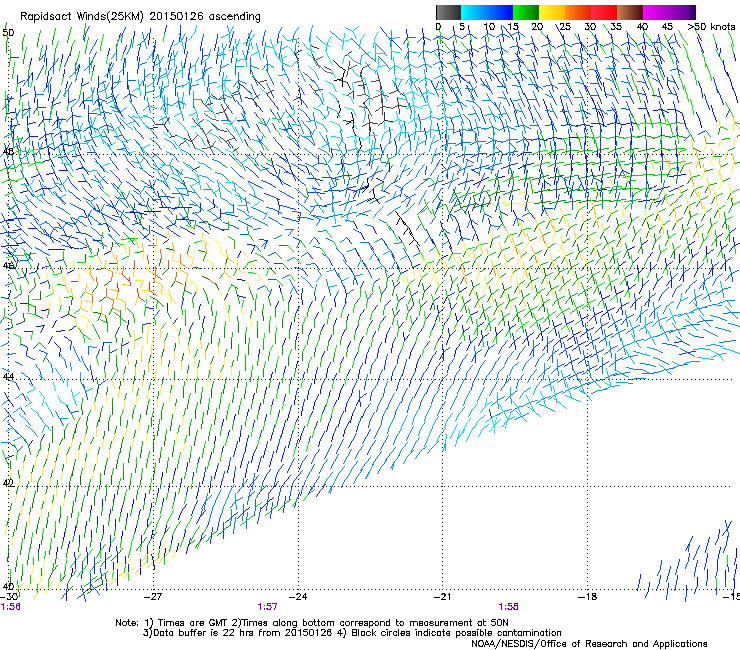This screenshot has height=650, width=740.
Task: Click the yellow 20-25 knots color band
Action: pyautogui.click(x=552, y=12)
